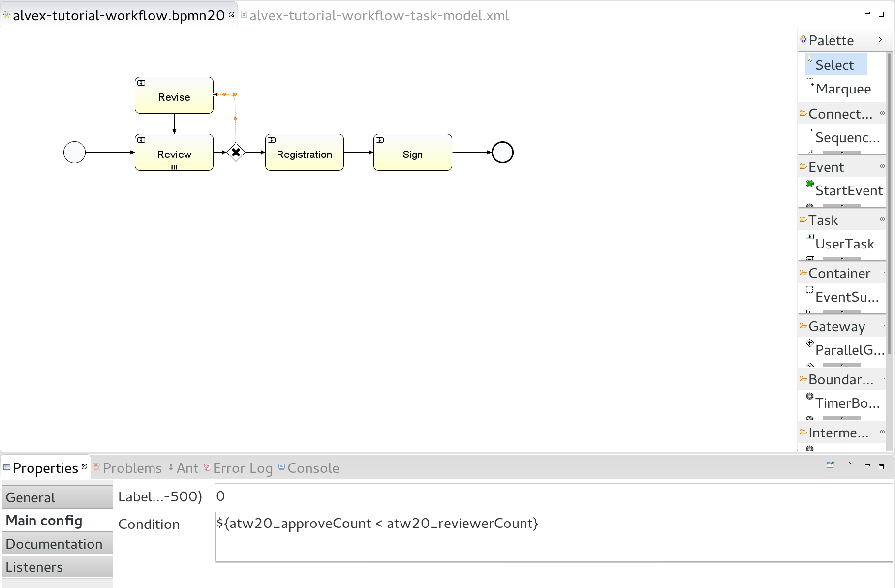Click the end event circle

pos(502,153)
